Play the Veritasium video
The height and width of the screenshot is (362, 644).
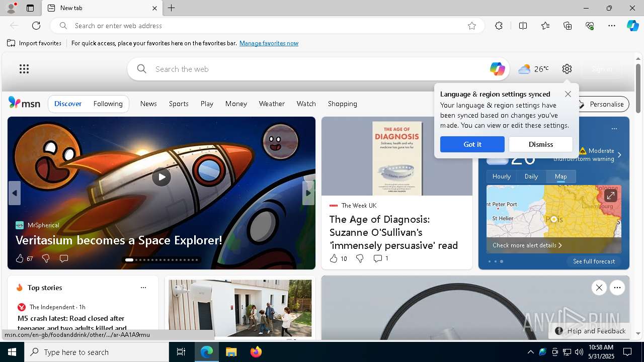coord(162,177)
